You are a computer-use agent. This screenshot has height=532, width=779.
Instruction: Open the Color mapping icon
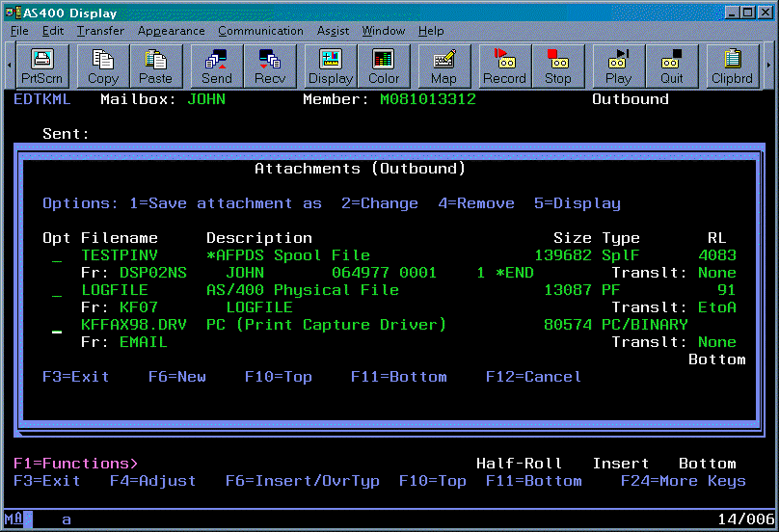pos(384,66)
